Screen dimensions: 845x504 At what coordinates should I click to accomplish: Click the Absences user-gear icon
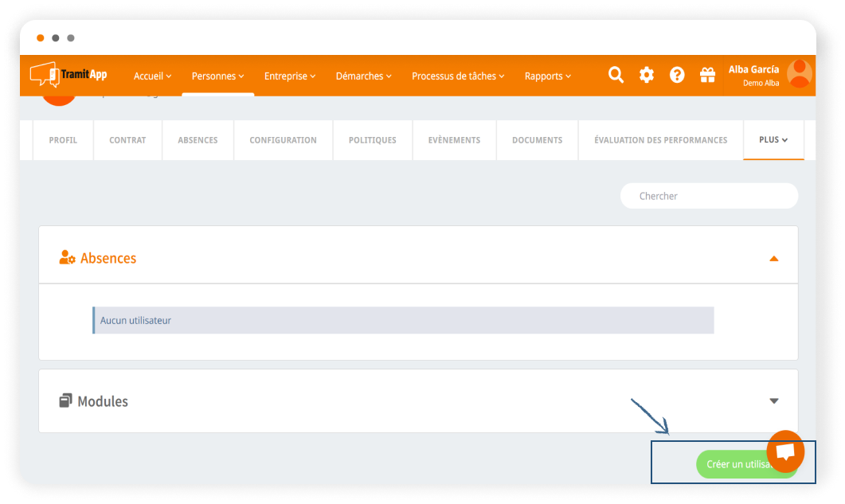(x=67, y=258)
